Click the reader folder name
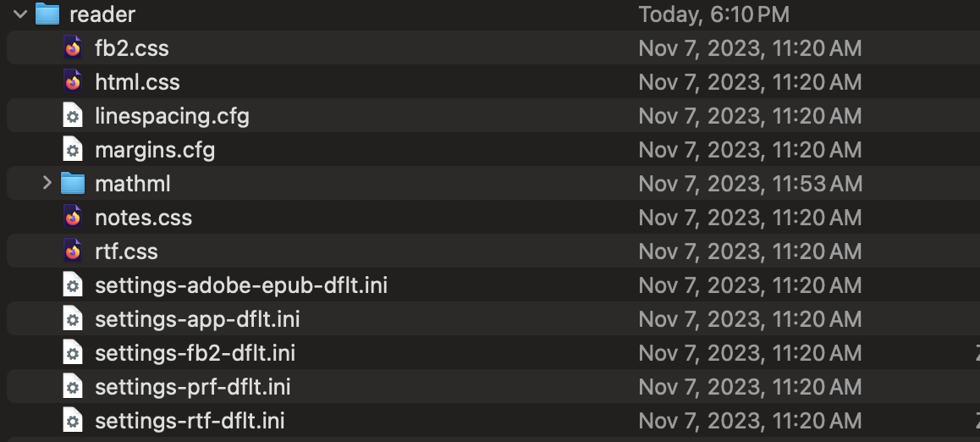This screenshot has height=442, width=980. pyautogui.click(x=102, y=14)
